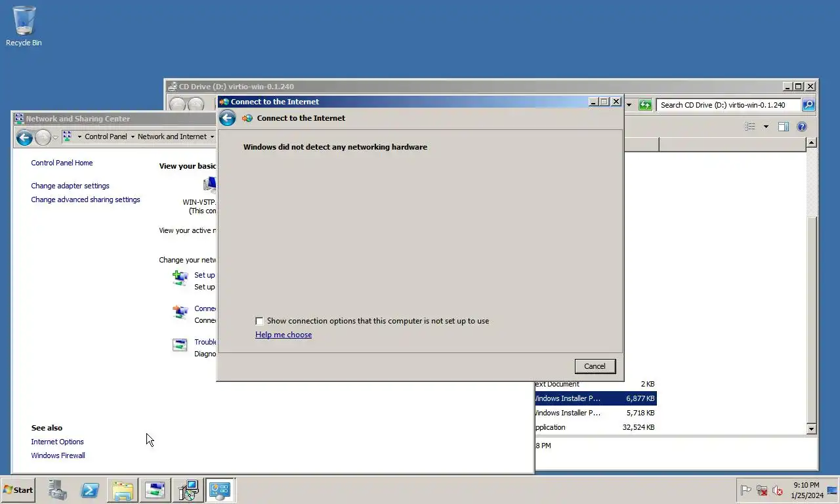Open Control Panel Home link
Screen dimensions: 840x504
coord(62,163)
